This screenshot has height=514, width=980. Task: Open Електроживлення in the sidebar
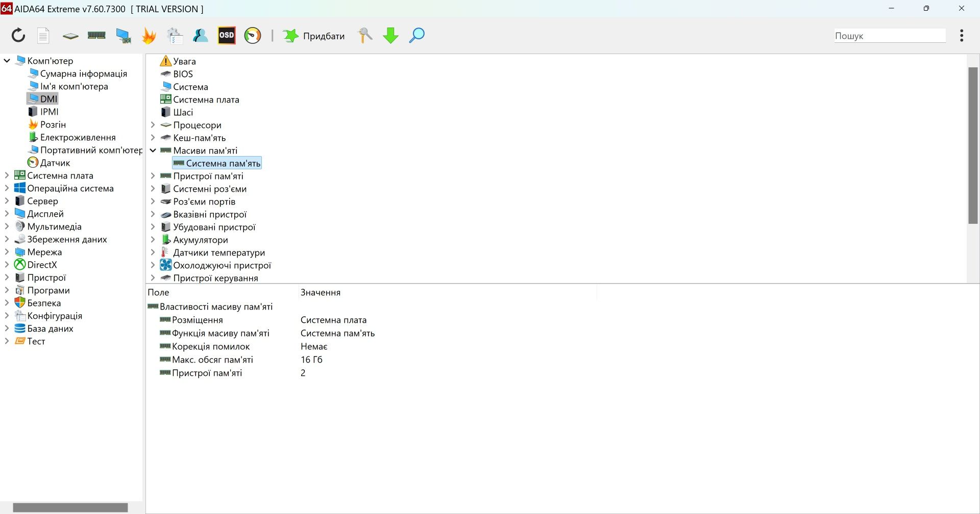coord(78,137)
